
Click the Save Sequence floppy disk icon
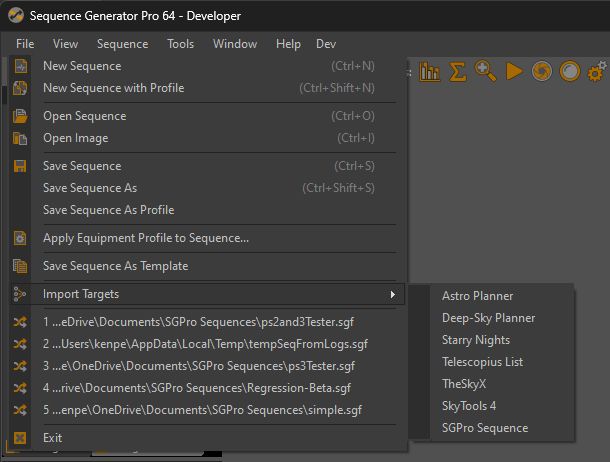coord(20,166)
